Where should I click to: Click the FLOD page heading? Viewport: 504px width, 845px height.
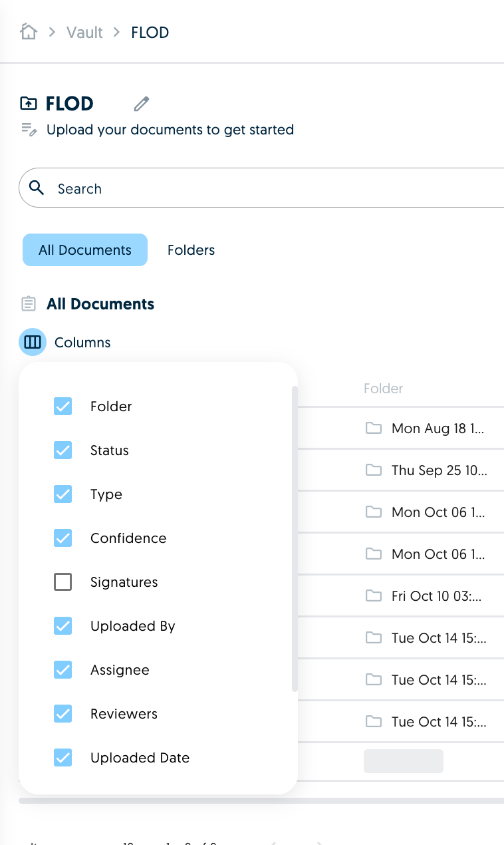click(69, 104)
